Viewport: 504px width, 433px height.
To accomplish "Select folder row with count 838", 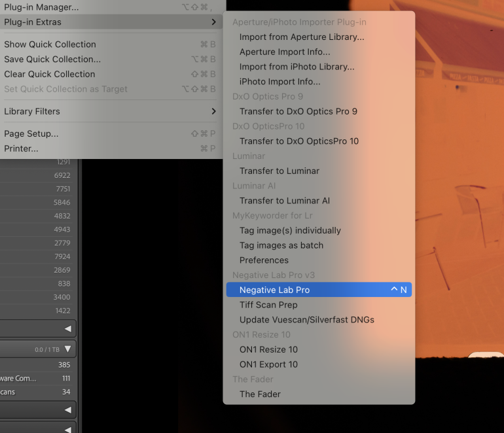I will [x=36, y=284].
